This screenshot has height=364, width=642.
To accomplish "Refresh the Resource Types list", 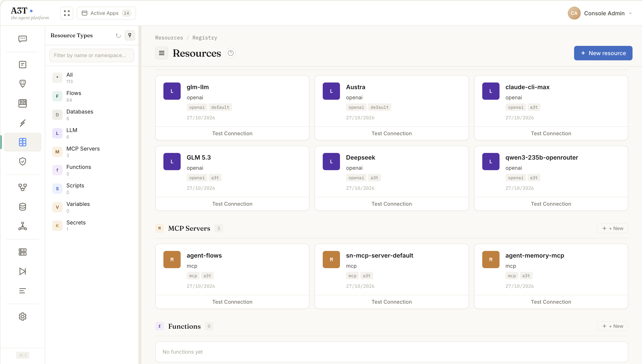I will pyautogui.click(x=118, y=35).
